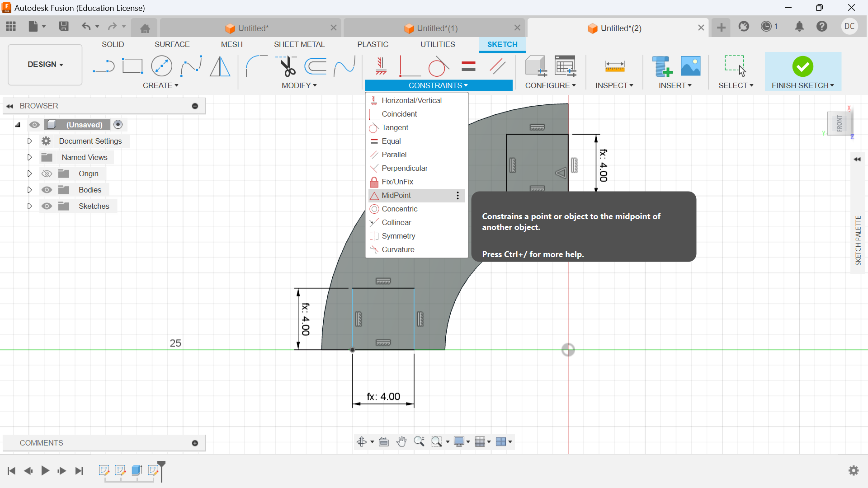This screenshot has width=868, height=488.
Task: Expand the Document Settings tree node
Action: [x=29, y=141]
